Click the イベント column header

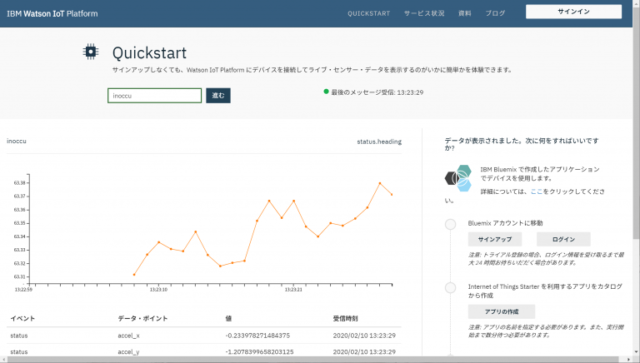(22, 318)
